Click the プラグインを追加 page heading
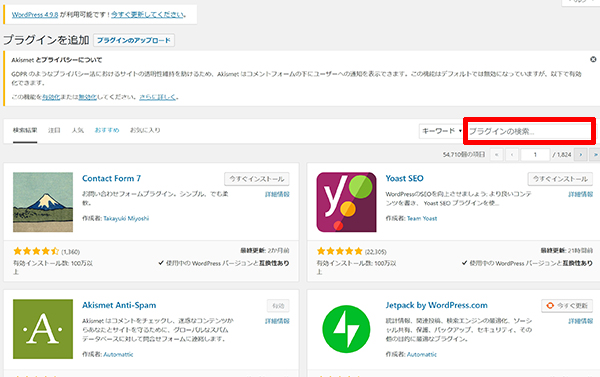600x377 pixels. 46,40
